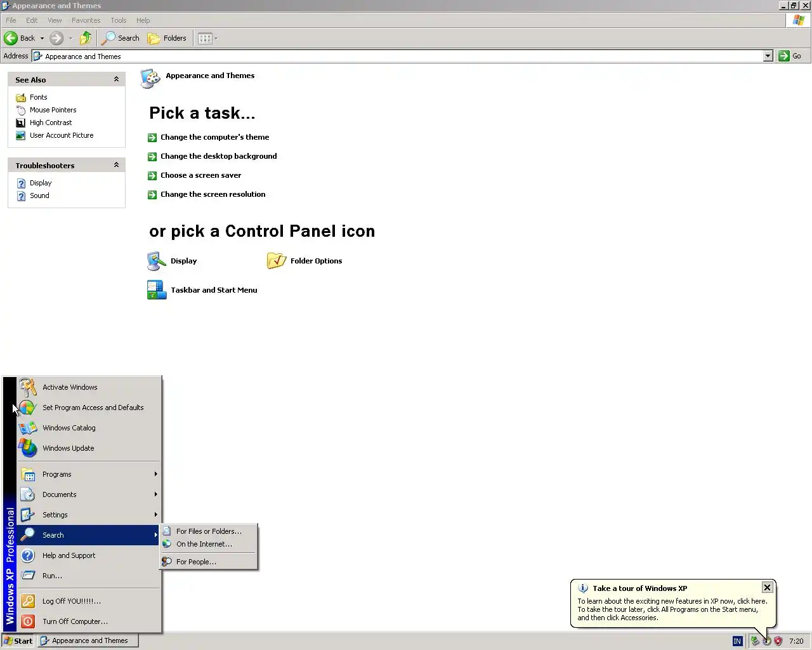Image resolution: width=812 pixels, height=650 pixels.
Task: Click the Fonts folder icon
Action: click(x=21, y=97)
